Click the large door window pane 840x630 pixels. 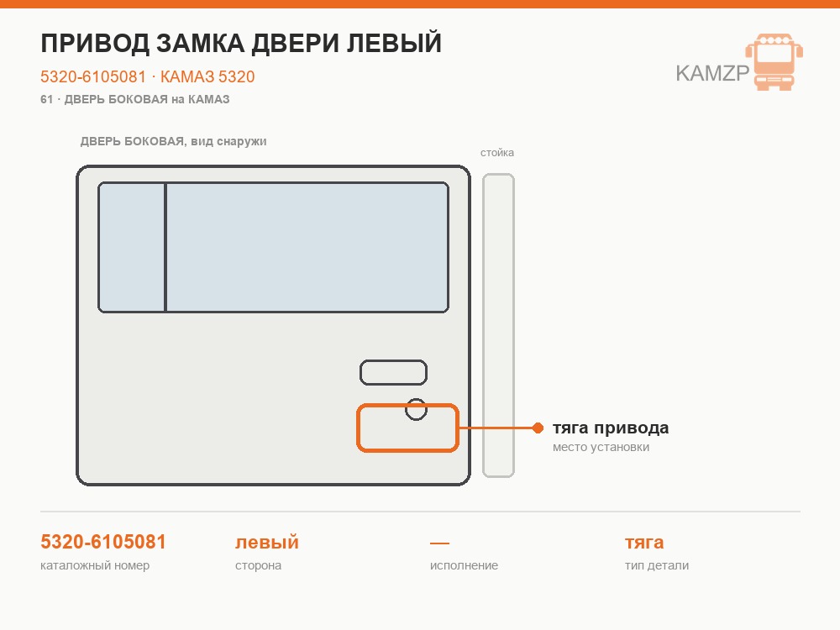tap(307, 247)
